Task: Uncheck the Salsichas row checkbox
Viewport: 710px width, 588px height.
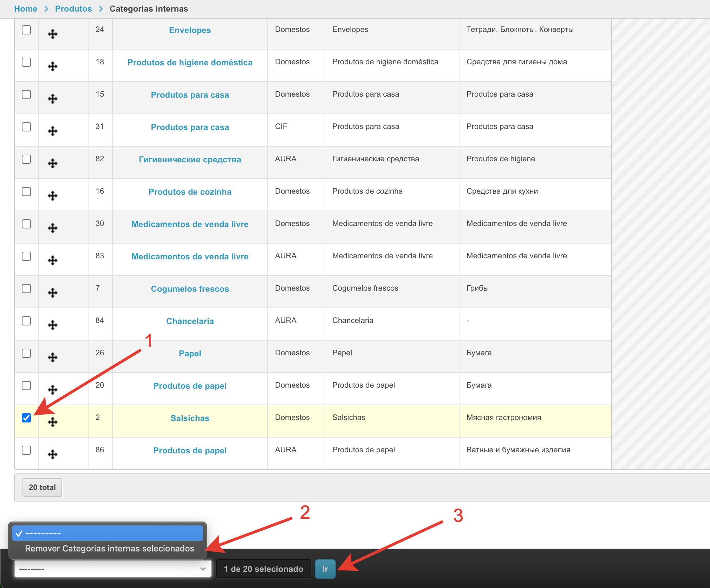Action: click(26, 418)
